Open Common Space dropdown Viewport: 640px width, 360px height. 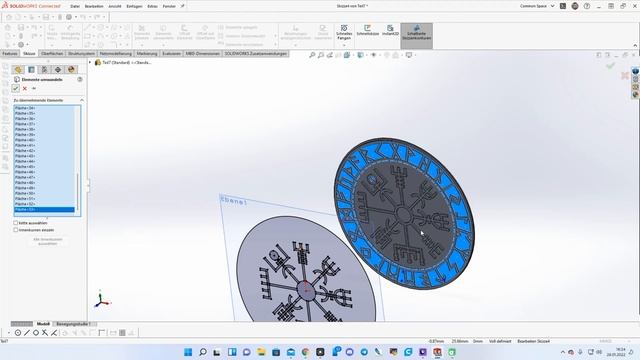(553, 6)
